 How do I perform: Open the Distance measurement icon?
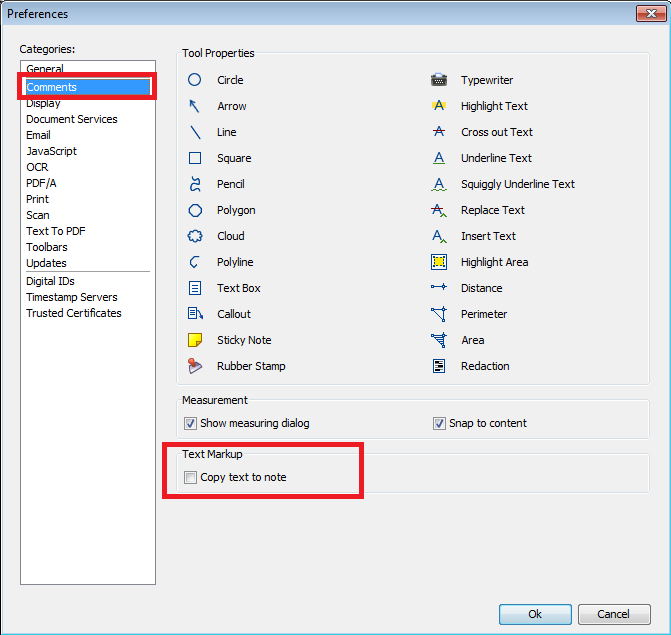439,287
